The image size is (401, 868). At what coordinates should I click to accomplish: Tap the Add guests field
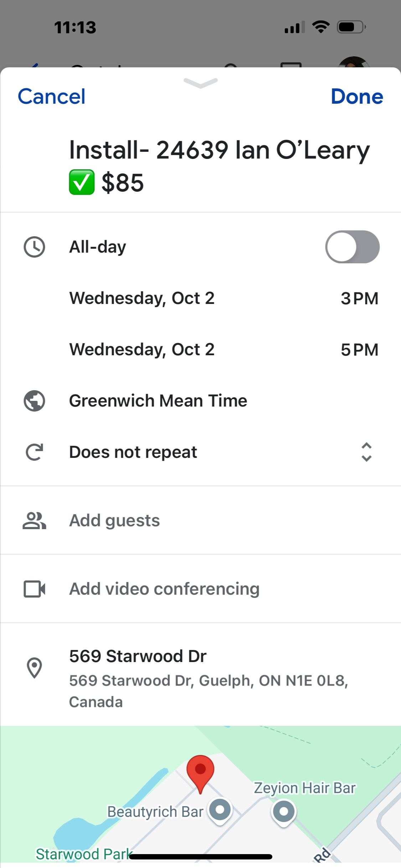[x=200, y=521]
